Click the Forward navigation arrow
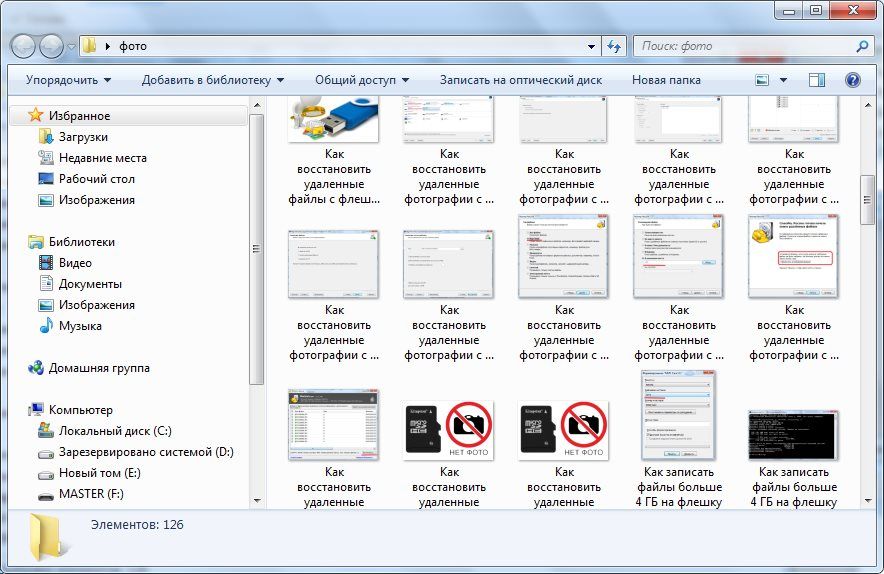 coord(51,46)
